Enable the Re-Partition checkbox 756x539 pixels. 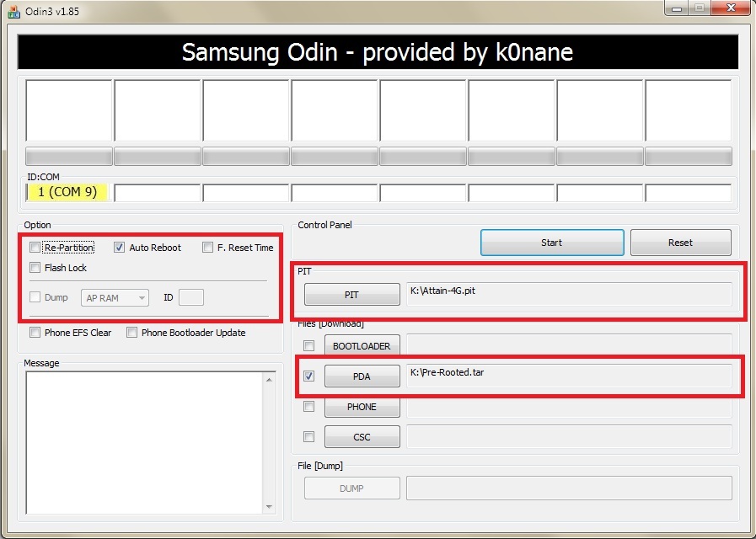(x=35, y=248)
